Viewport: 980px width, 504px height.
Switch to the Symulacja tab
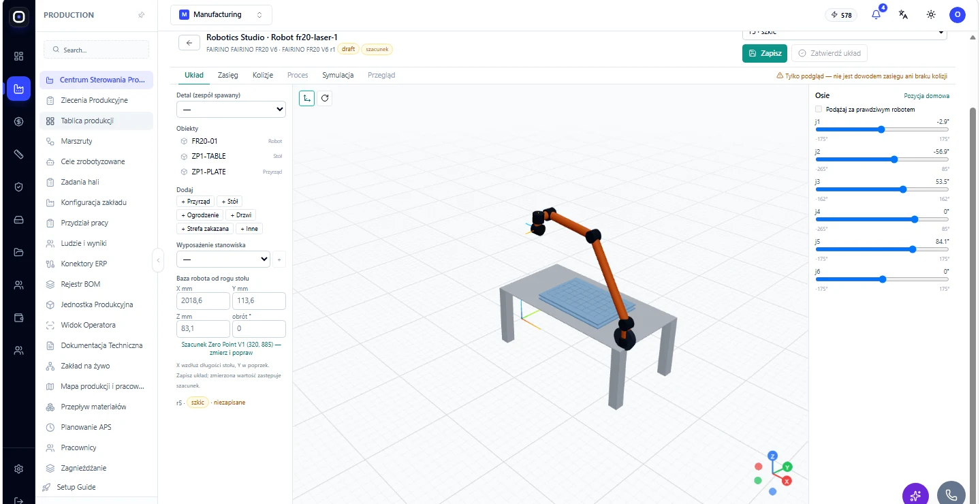point(338,75)
